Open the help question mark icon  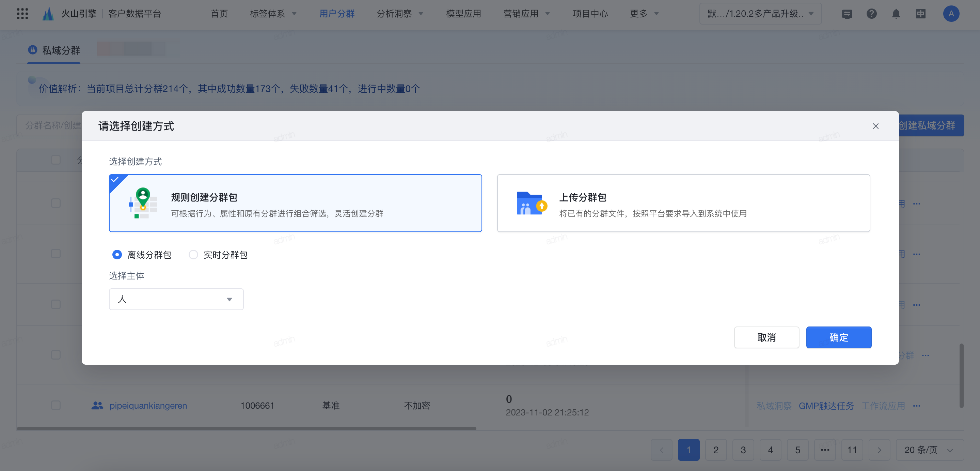pos(872,14)
